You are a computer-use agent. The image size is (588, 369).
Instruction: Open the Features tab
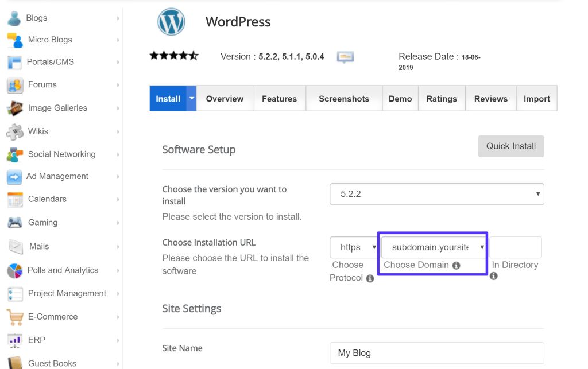pyautogui.click(x=280, y=99)
